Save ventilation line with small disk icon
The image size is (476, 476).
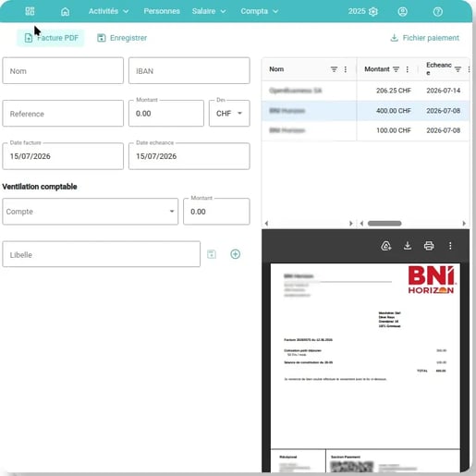pos(212,254)
